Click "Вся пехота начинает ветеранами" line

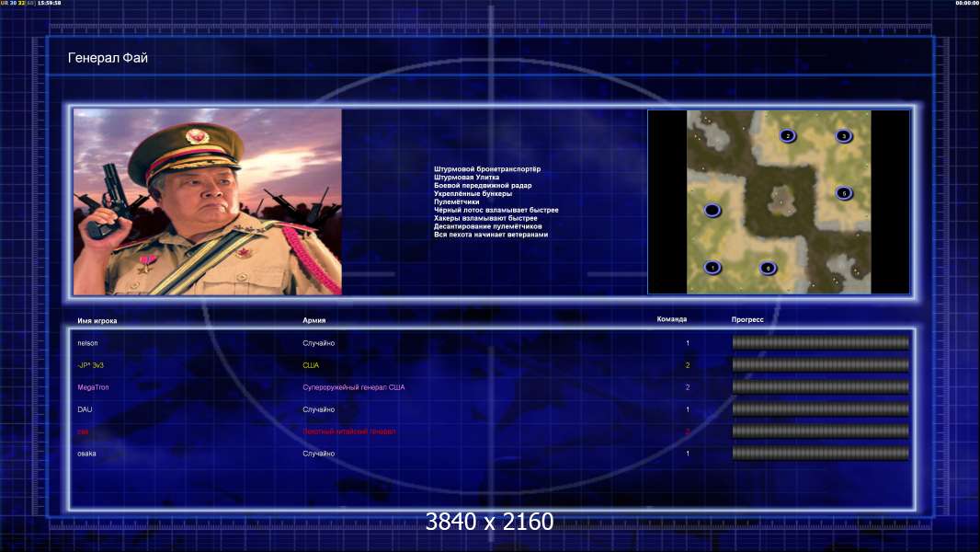pos(491,235)
